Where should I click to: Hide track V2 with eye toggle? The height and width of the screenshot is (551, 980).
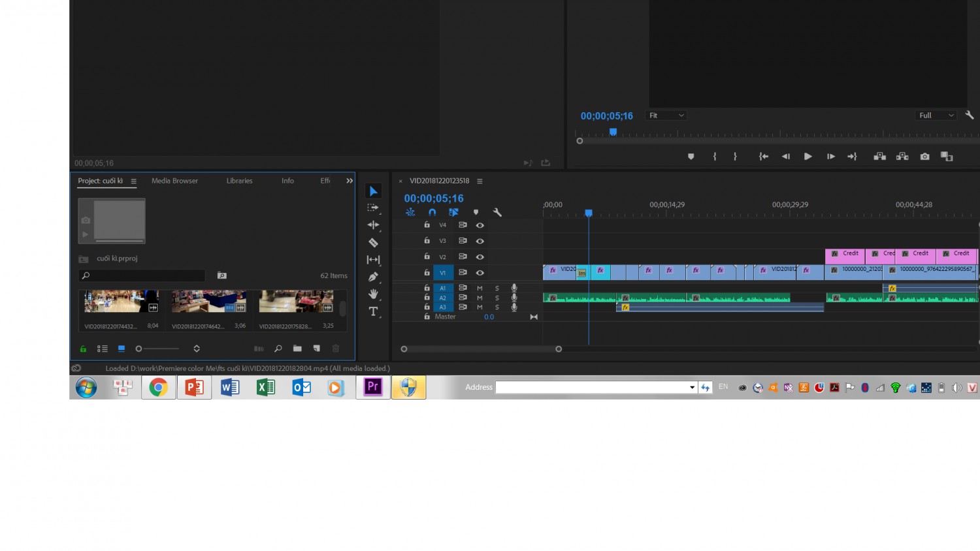tap(480, 257)
